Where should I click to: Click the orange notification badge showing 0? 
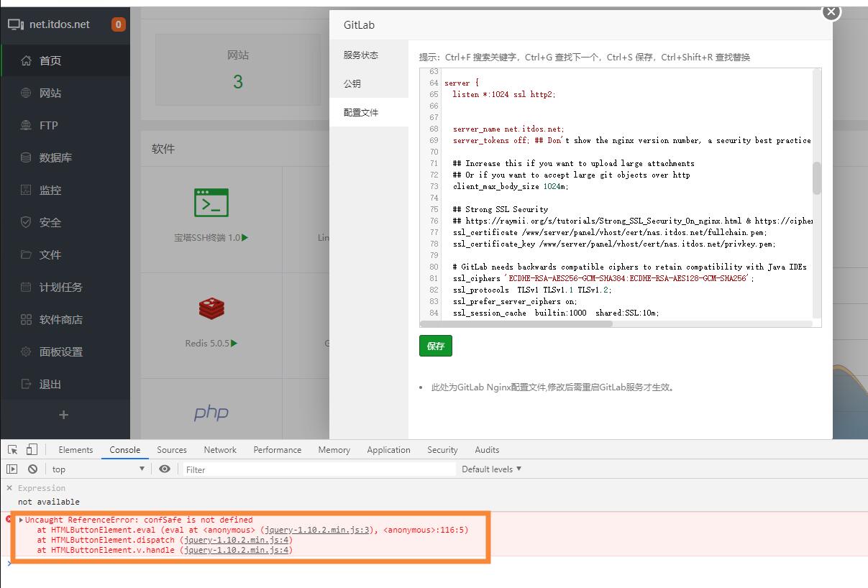(118, 24)
